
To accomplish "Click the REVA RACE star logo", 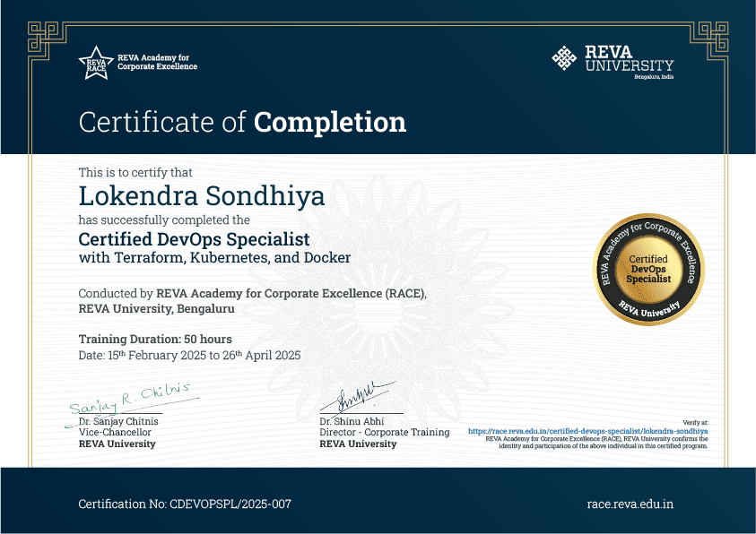I will pyautogui.click(x=96, y=63).
